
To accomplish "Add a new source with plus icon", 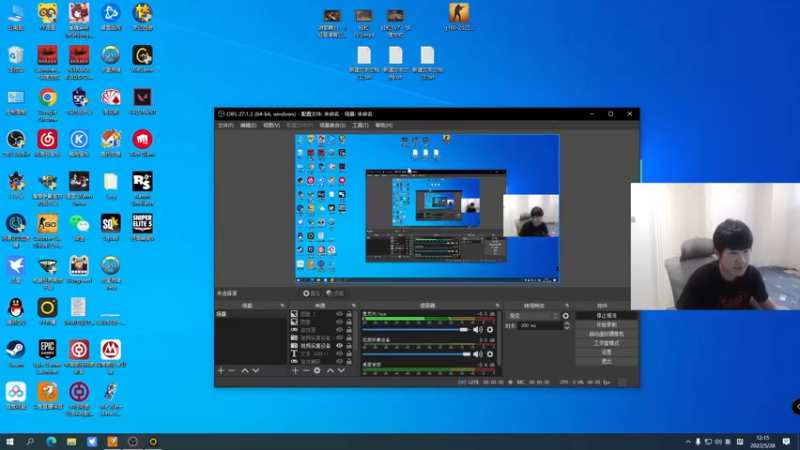I will pos(295,370).
